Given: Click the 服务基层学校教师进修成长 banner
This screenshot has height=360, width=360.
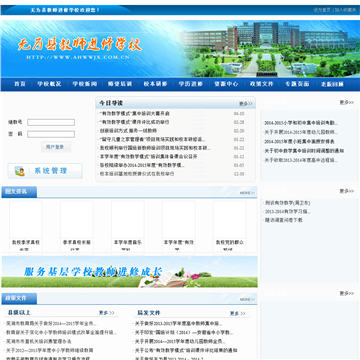Looking at the screenshot, I should click(x=130, y=272).
